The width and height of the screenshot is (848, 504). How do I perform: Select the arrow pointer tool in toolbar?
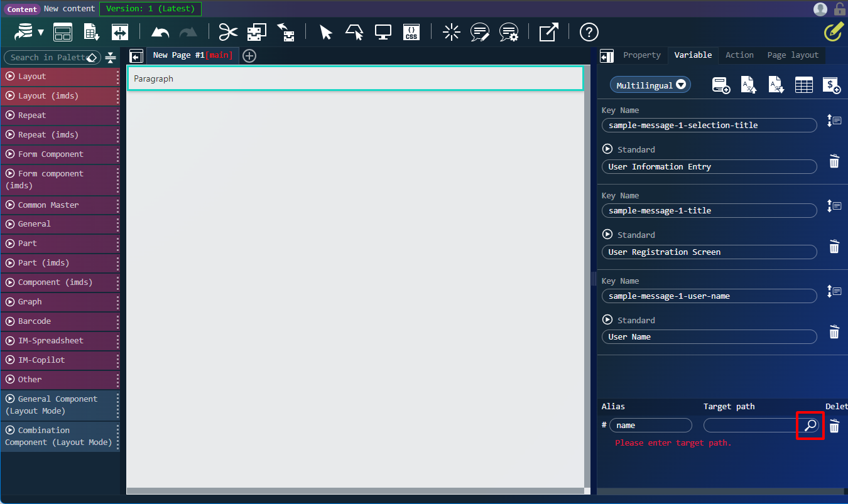tap(325, 32)
